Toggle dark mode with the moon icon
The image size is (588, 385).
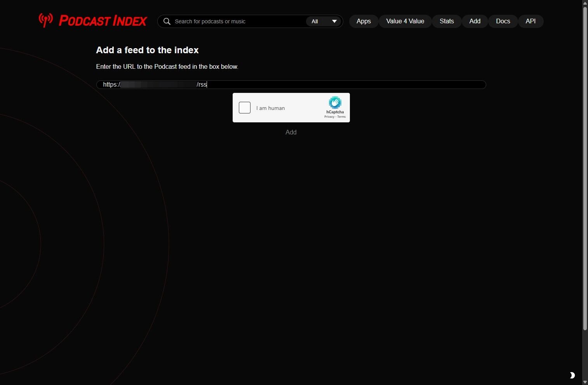tap(572, 375)
